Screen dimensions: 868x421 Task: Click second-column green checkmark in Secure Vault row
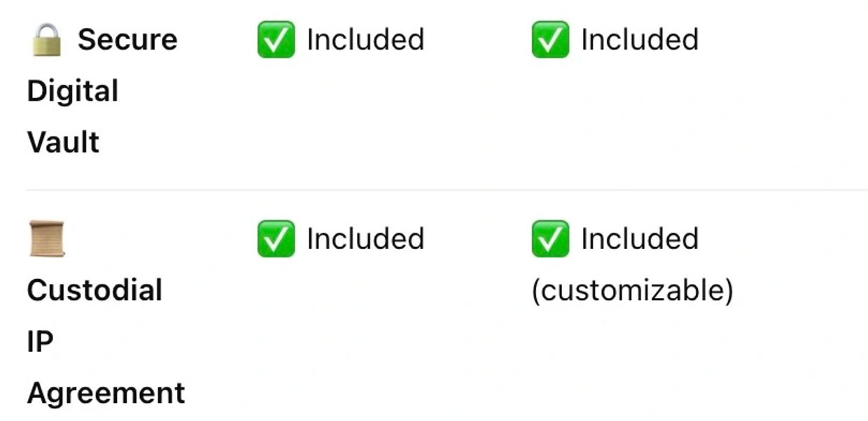(550, 40)
